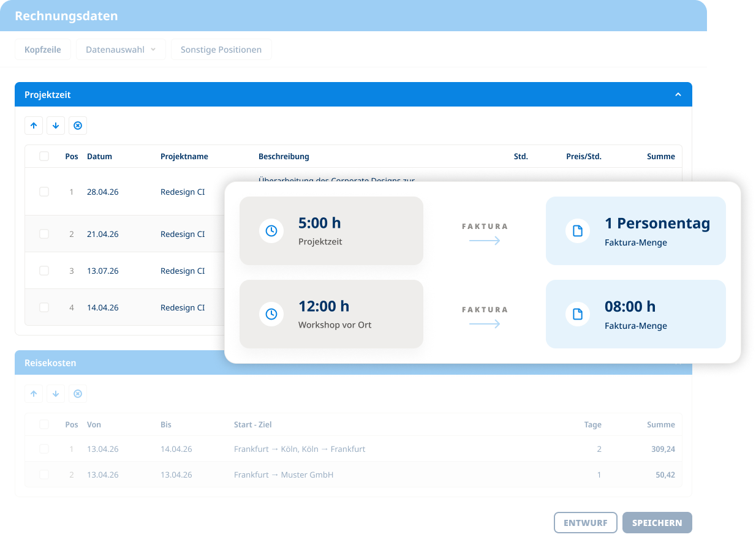Click the ENTWURF button

[x=586, y=523]
